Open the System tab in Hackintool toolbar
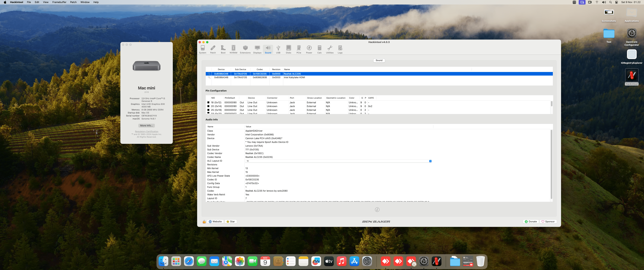The height and width of the screenshot is (270, 644). (x=203, y=49)
